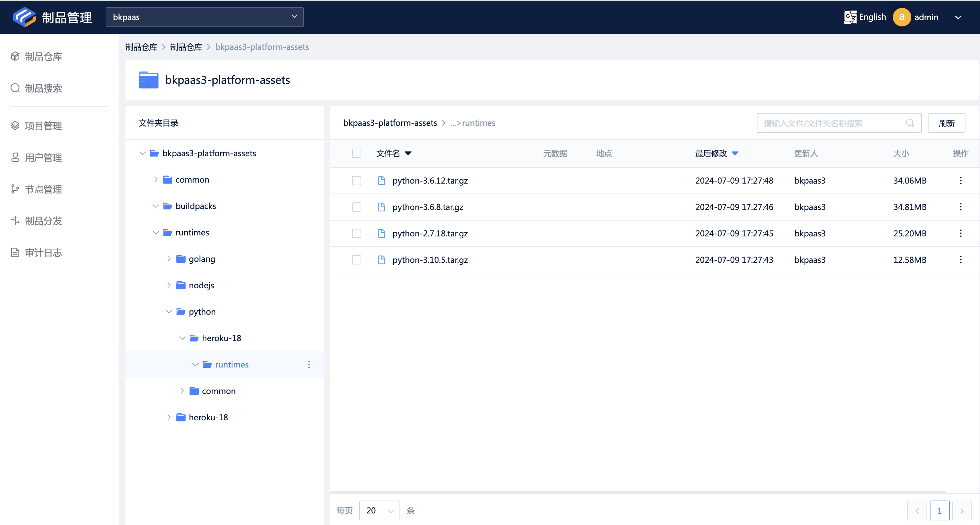This screenshot has height=525, width=980.
Task: Click the horizontal scrollbar below file table
Action: [x=638, y=492]
